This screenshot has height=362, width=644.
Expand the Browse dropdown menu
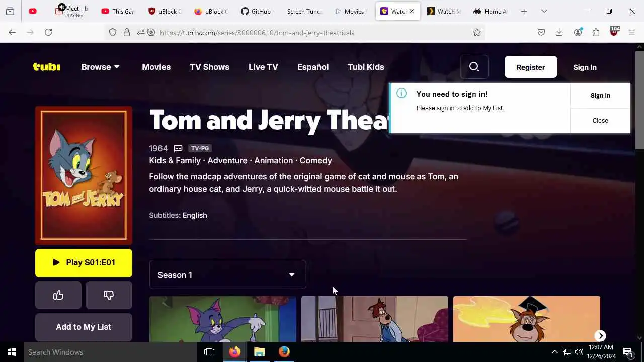[x=101, y=67]
